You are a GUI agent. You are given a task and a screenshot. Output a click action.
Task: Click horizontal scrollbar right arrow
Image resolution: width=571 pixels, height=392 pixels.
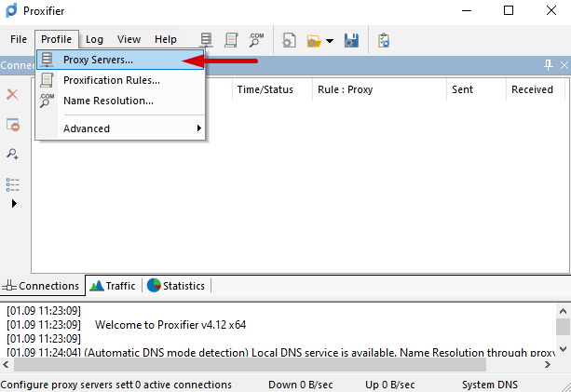tap(547, 364)
